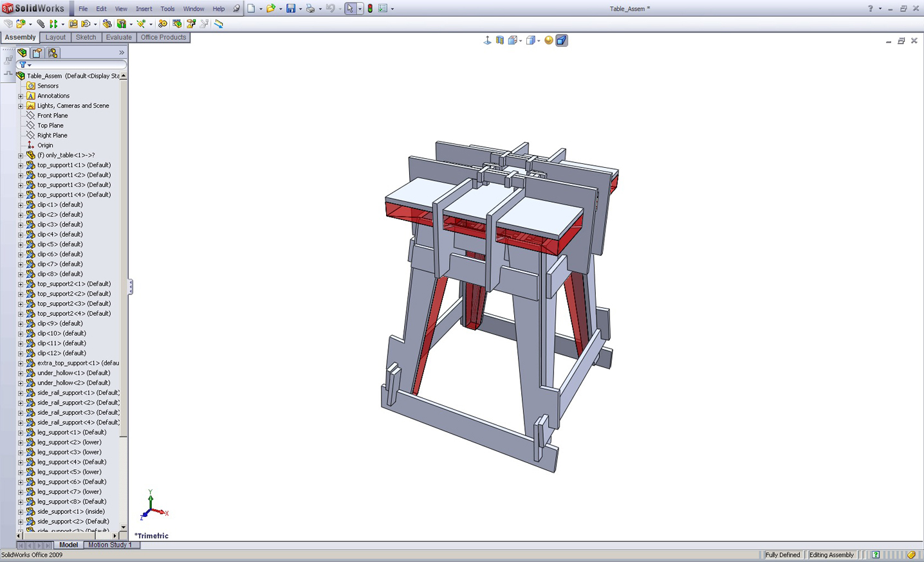Viewport: 924px width, 562px height.
Task: Select the Front Plane in tree
Action: 52,116
